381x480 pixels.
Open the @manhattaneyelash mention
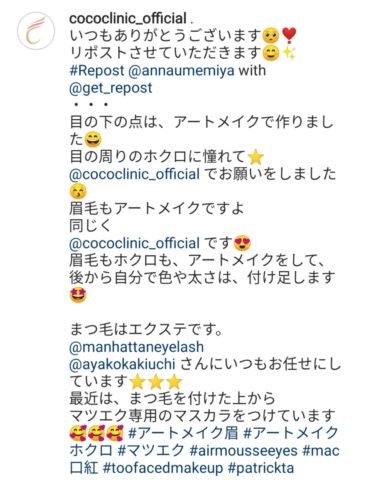pos(136,347)
